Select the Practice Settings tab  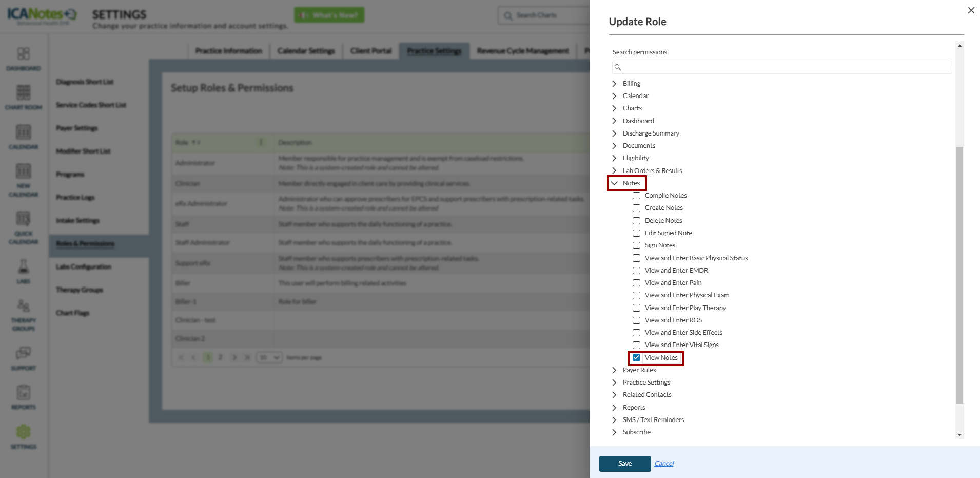435,51
